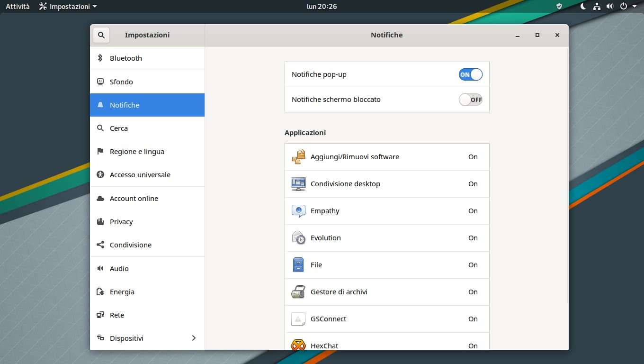Screen dimensions: 644x364
Task: Minimize the Impostazioni window
Action: [518, 35]
